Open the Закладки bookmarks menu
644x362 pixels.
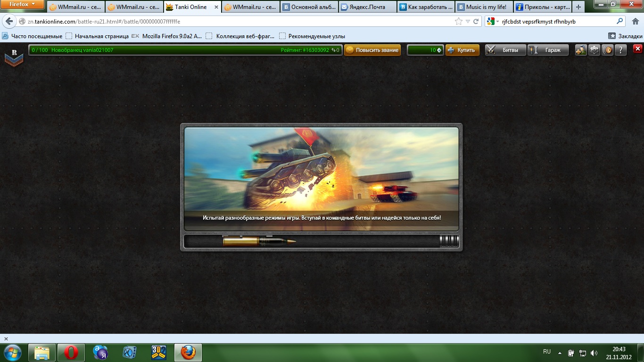[625, 36]
